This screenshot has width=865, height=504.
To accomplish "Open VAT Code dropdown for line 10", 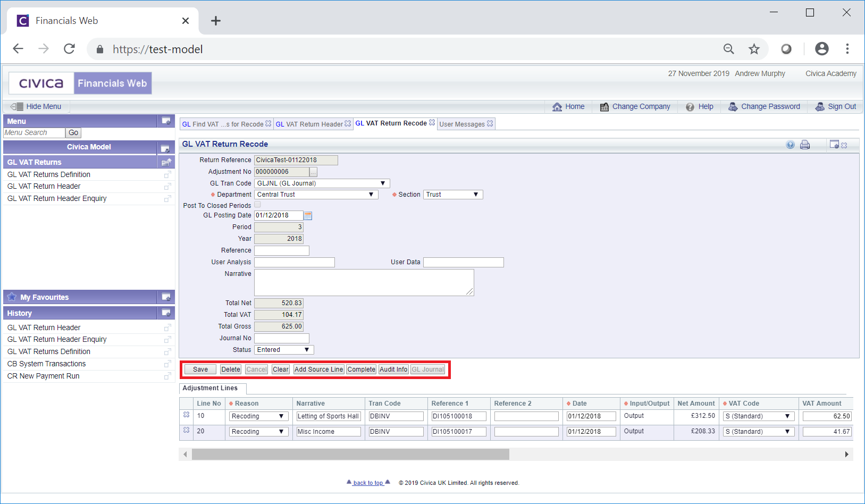I will 759,416.
